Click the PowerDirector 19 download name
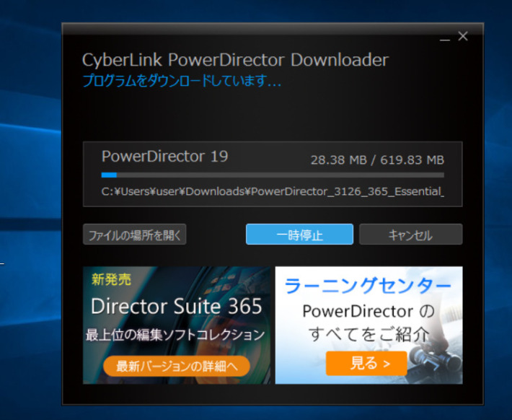Image resolution: width=512 pixels, height=420 pixels. 164,157
